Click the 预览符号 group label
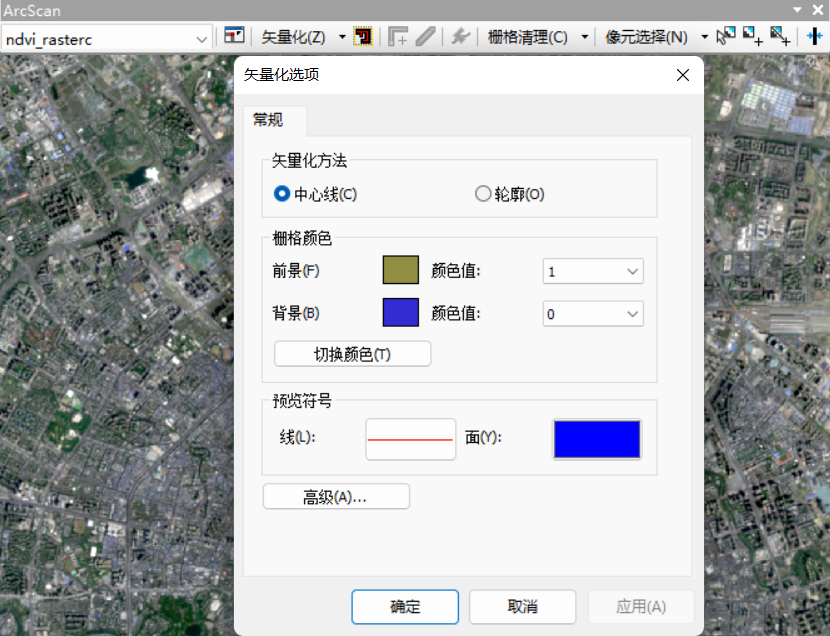 302,401
